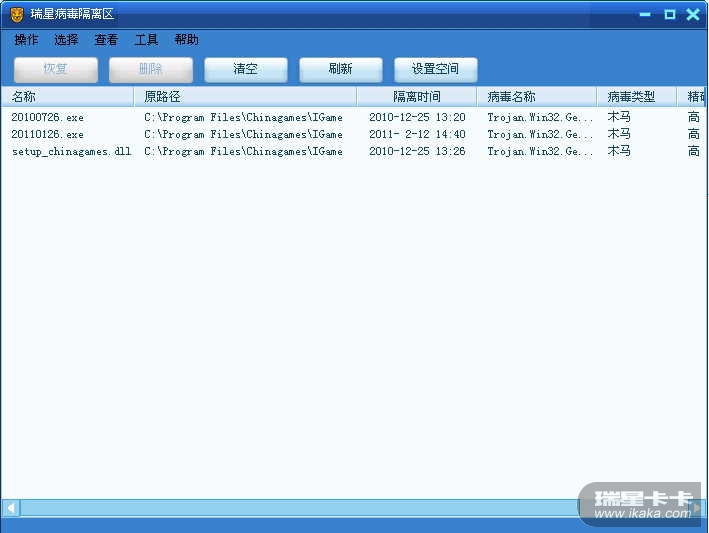Click quarantine time 2010-12-25 13:20
This screenshot has height=533, width=709.
[417, 118]
